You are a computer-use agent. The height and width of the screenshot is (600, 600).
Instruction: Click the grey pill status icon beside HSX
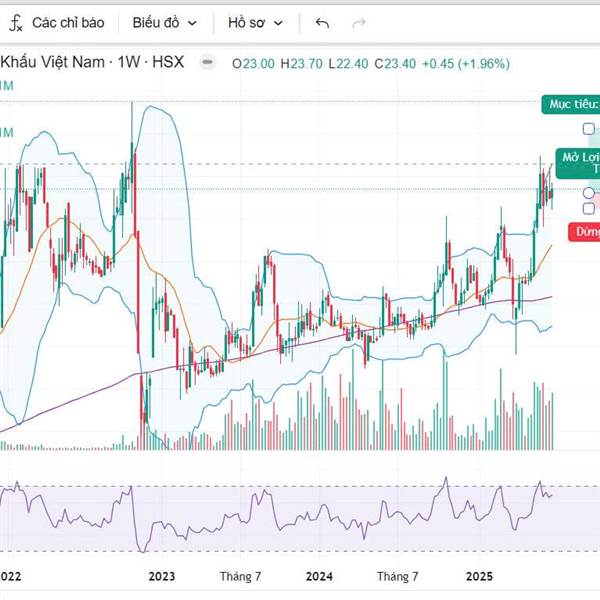pyautogui.click(x=207, y=62)
